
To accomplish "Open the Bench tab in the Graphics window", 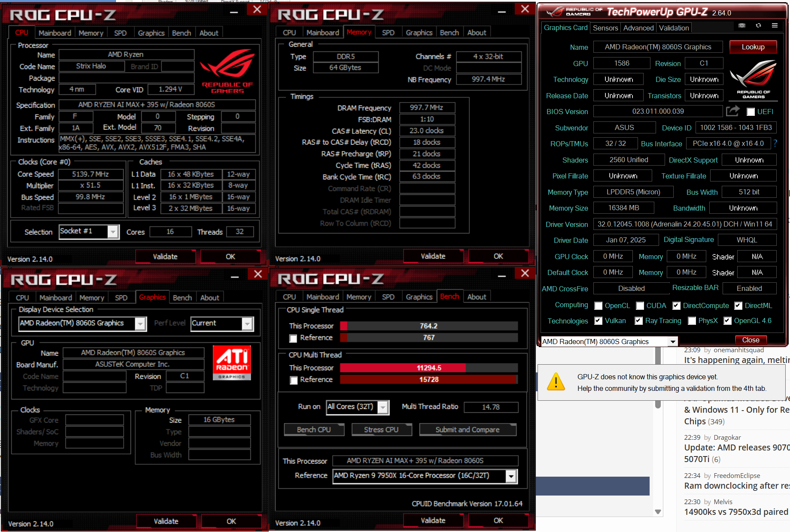I will click(182, 298).
